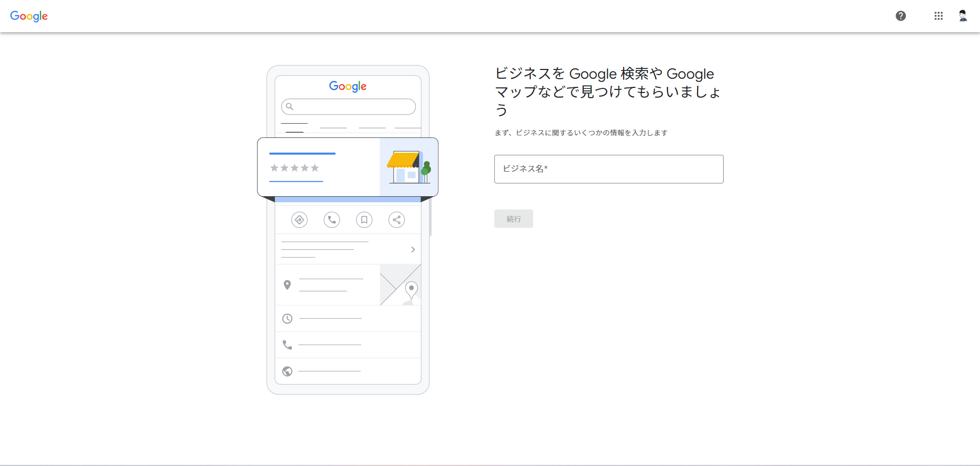Click the clock hours icon in mockup
Viewport: 980px width, 466px height.
pos(288,319)
